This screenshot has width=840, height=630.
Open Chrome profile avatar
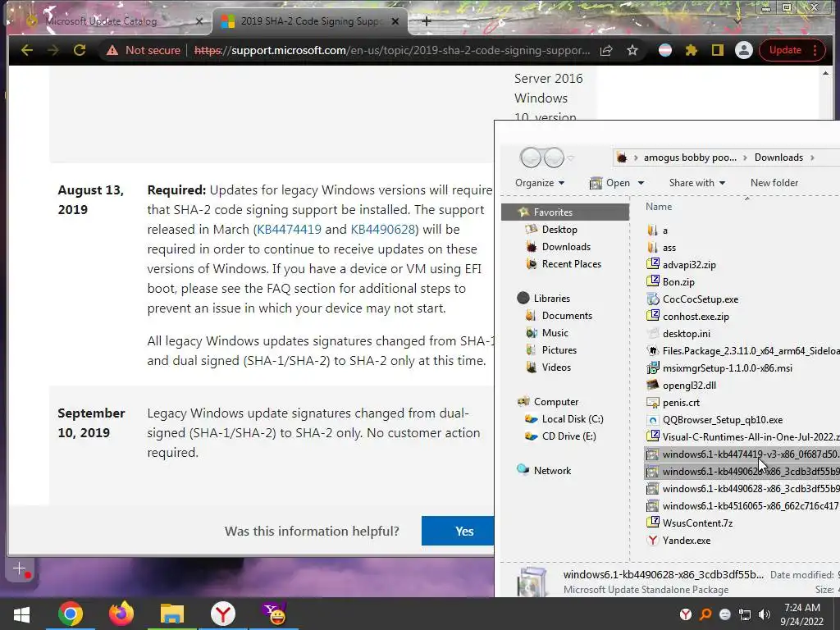(x=743, y=50)
